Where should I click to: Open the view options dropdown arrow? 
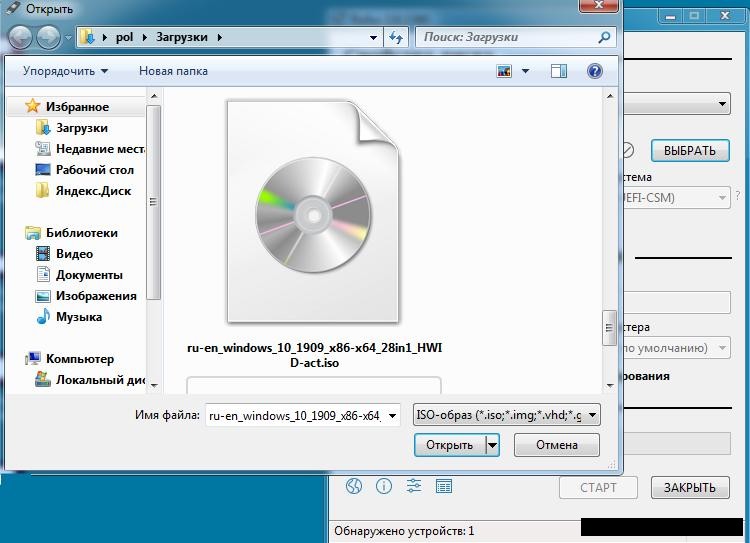coord(525,71)
